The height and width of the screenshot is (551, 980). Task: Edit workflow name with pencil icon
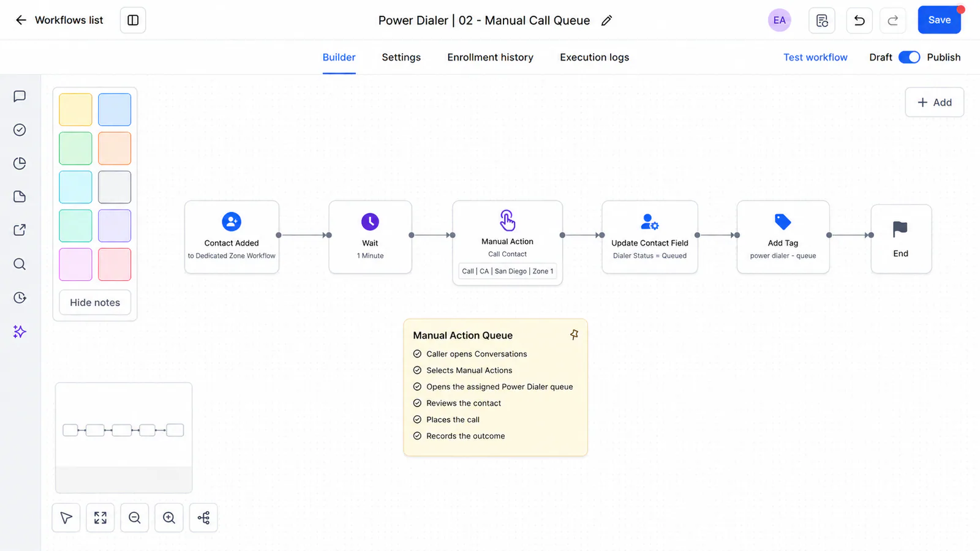(606, 21)
